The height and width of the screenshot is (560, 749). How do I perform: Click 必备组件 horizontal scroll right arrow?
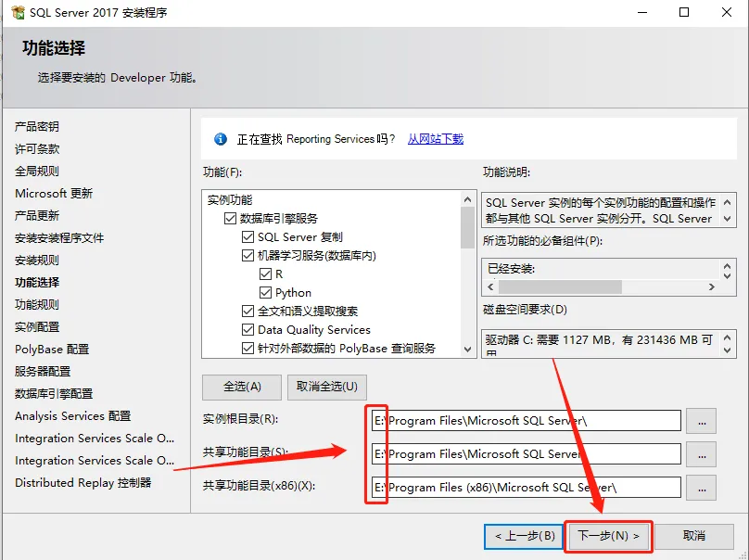pos(712,286)
